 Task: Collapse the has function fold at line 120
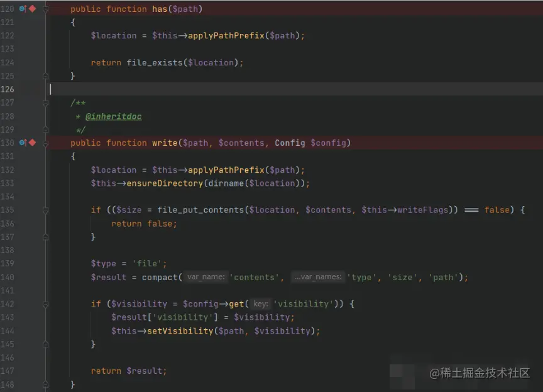pyautogui.click(x=45, y=9)
